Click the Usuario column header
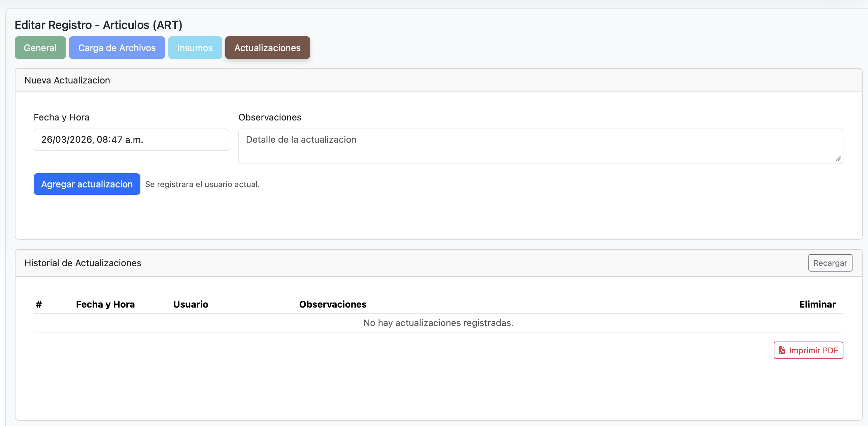 [191, 304]
